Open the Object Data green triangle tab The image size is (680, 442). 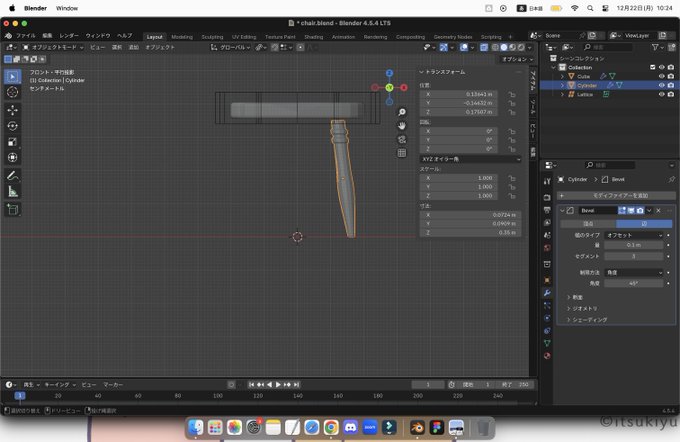click(x=547, y=343)
